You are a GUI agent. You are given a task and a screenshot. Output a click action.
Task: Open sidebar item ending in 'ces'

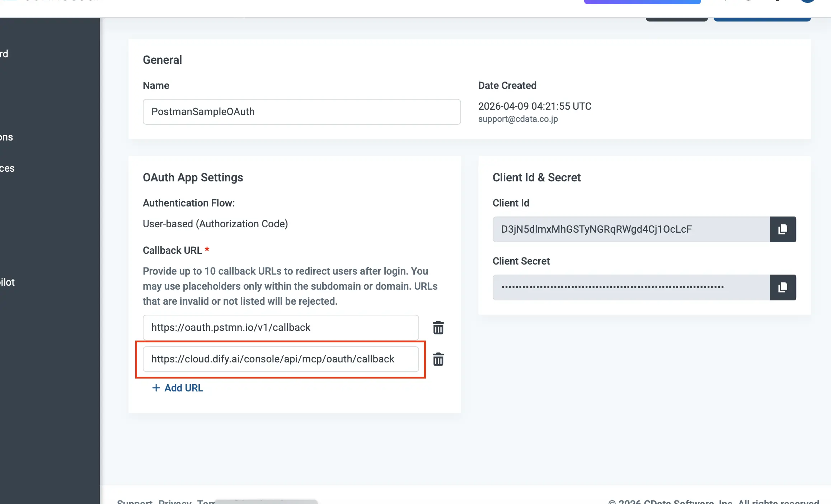[7, 168]
